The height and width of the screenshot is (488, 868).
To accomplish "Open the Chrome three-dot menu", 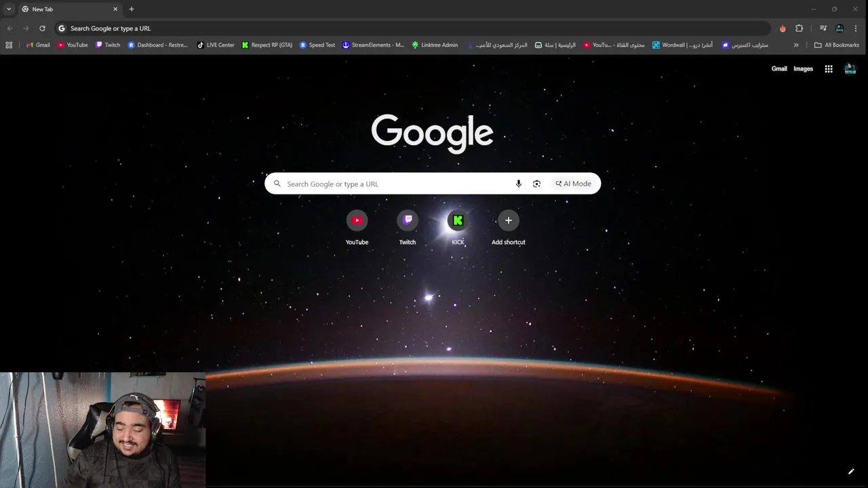I will (856, 28).
